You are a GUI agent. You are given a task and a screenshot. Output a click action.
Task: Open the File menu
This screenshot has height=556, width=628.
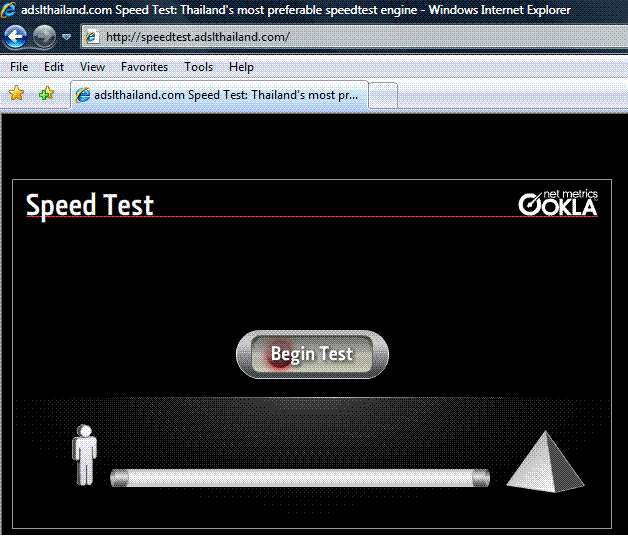pyautogui.click(x=19, y=67)
